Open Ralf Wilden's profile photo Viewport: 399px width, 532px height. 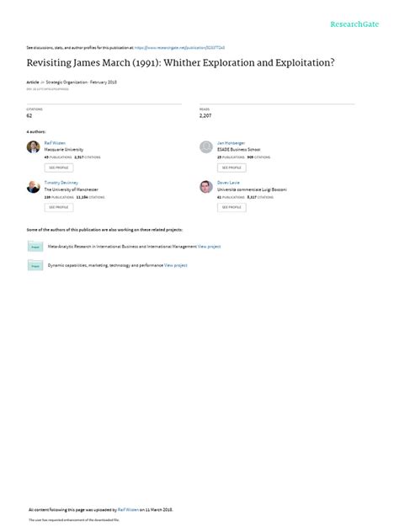[x=34, y=147]
